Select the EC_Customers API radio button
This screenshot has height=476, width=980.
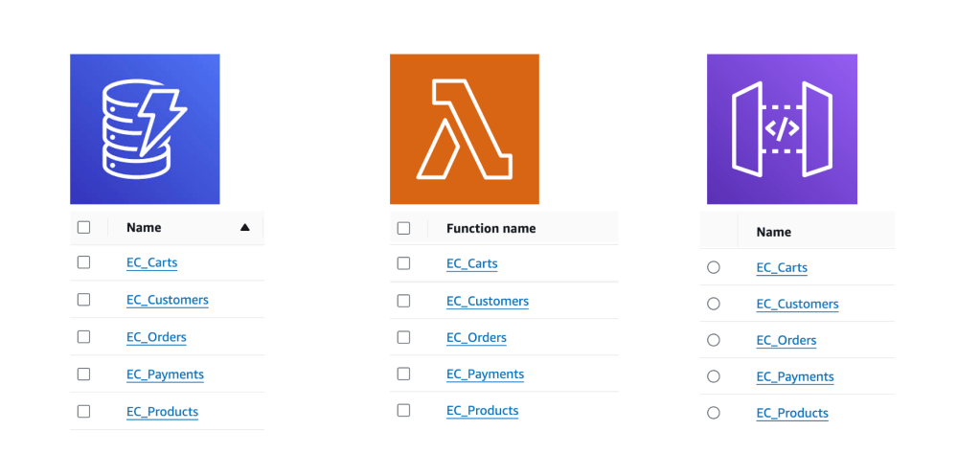point(713,304)
